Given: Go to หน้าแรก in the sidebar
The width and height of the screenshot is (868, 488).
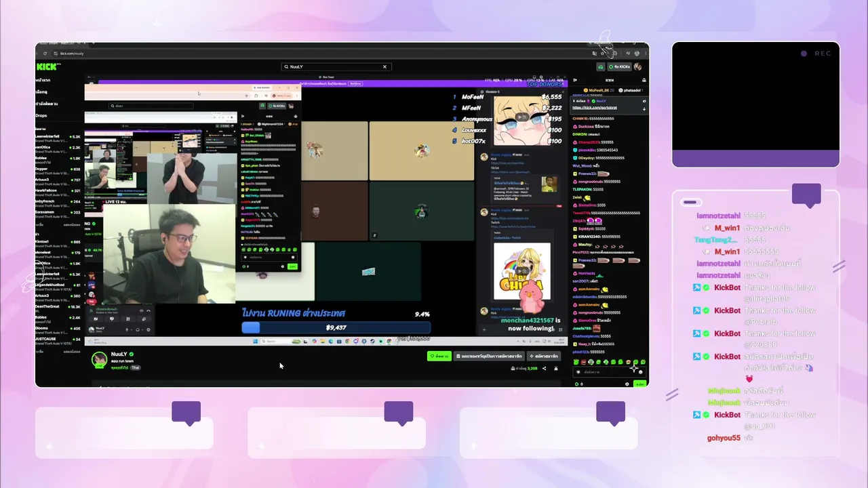Looking at the screenshot, I should point(43,80).
